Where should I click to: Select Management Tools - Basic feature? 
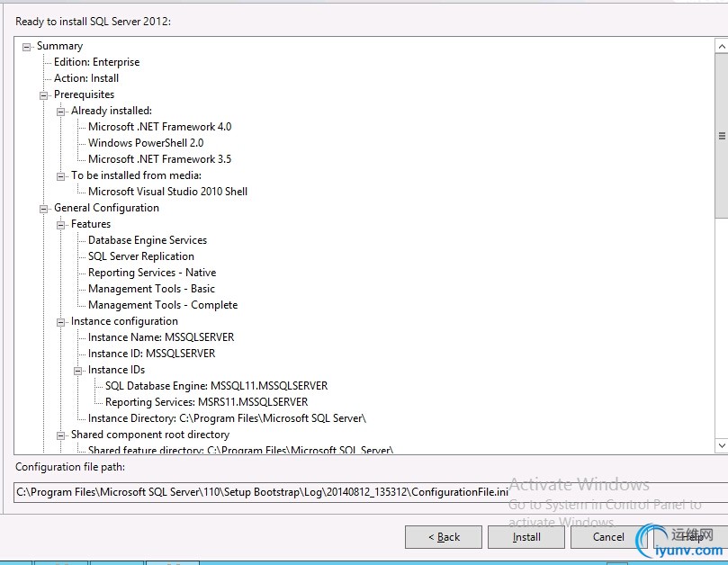[x=151, y=289]
